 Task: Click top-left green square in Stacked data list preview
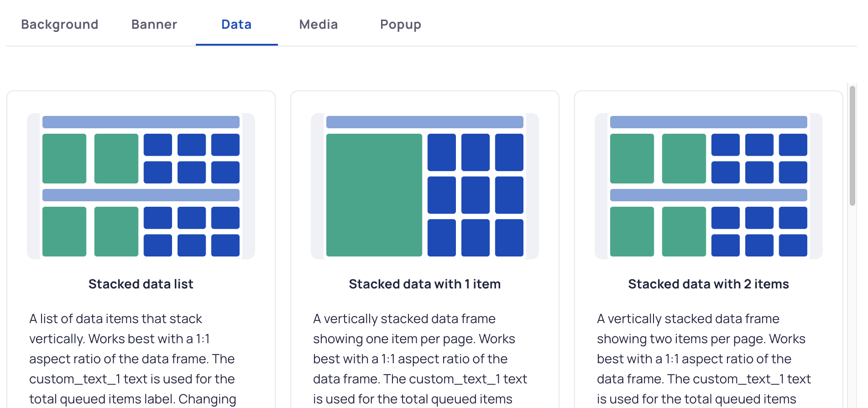coord(64,158)
